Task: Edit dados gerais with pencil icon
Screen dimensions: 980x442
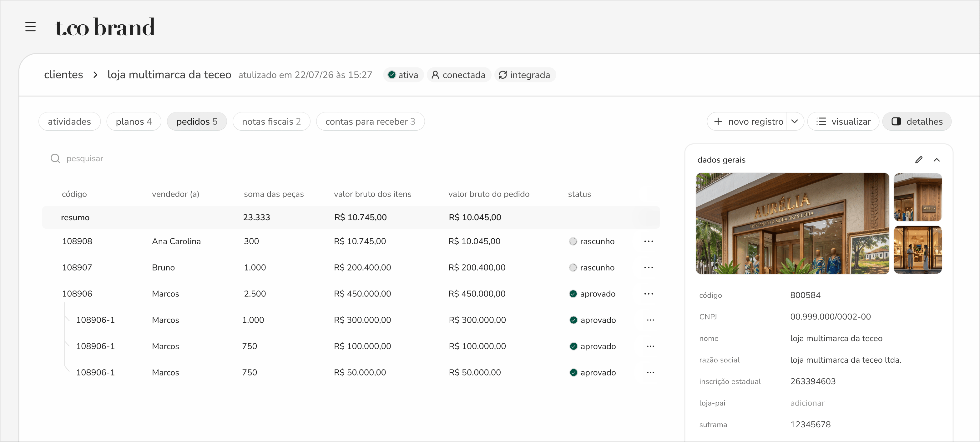Action: pyautogui.click(x=919, y=160)
